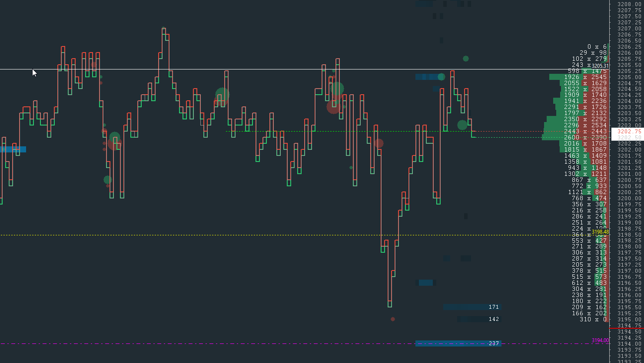Viewport: 644px width, 363px height.
Task: Click the 205 x 273 volume row
Action: (x=590, y=264)
